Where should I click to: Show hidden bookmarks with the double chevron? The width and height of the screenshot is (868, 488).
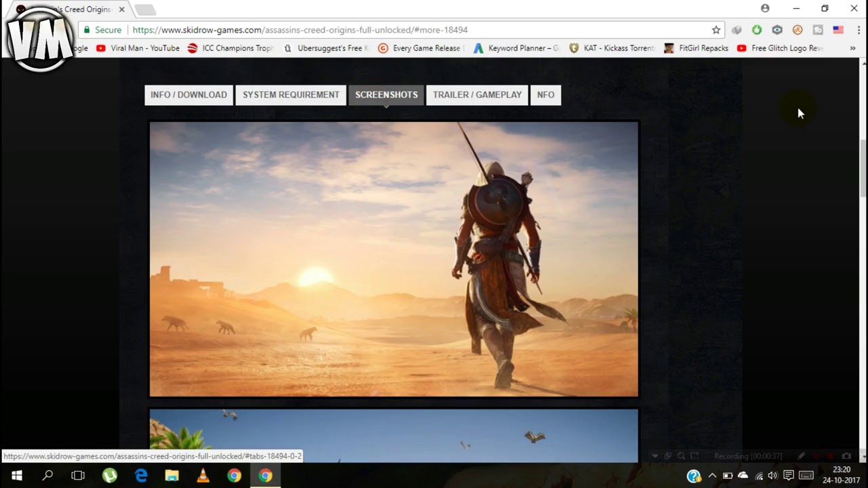(x=852, y=48)
